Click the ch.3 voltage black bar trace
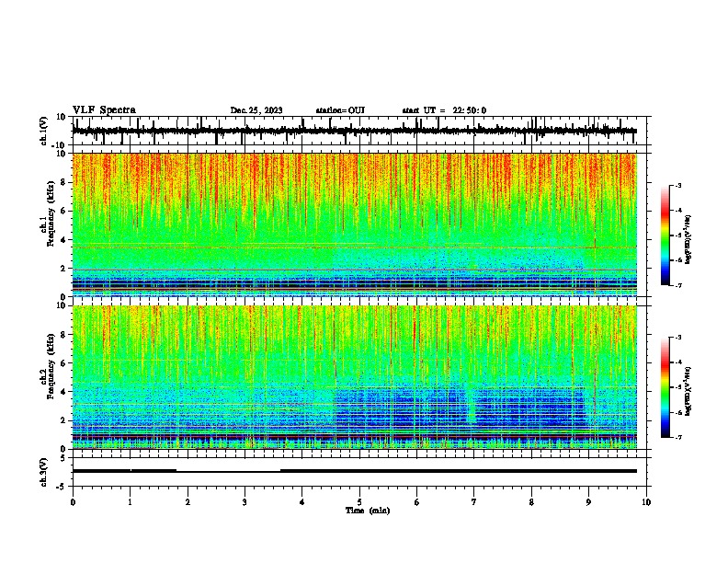 (354, 471)
